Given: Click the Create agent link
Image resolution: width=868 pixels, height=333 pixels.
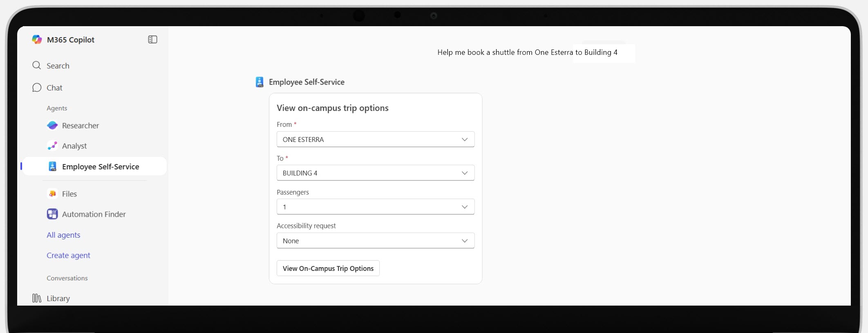Looking at the screenshot, I should [x=68, y=255].
